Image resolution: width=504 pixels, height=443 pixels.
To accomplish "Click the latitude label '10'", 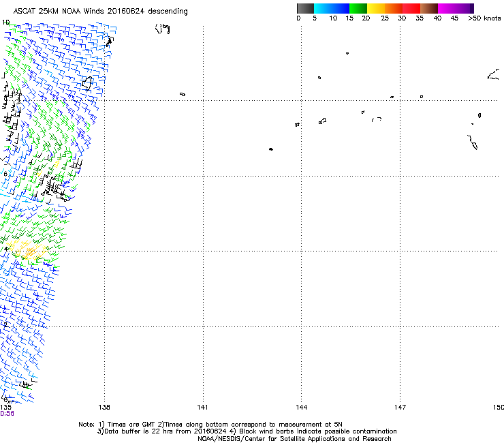I will (x=5, y=22).
